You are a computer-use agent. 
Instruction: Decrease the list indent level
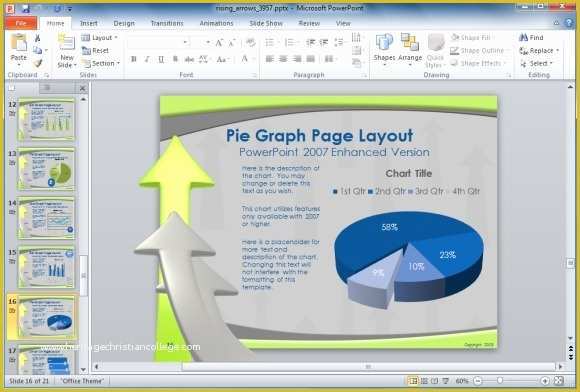[x=310, y=43]
